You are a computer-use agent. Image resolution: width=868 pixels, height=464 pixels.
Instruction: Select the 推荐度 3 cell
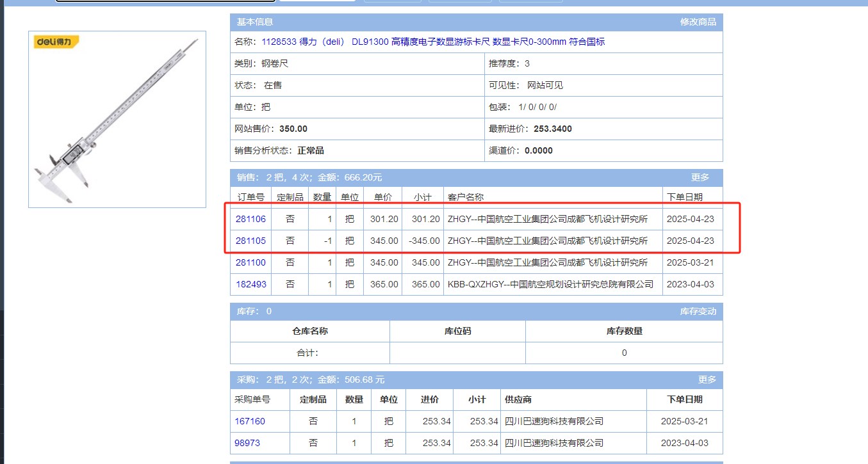tap(603, 63)
